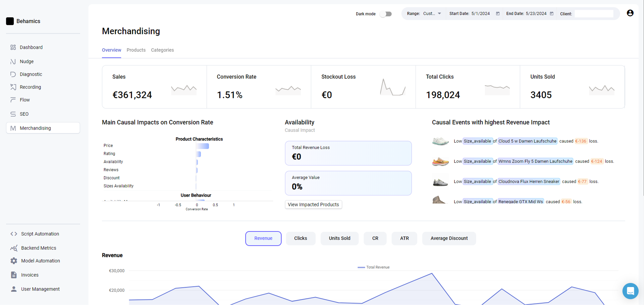Click the Start Date calendar icon
Image resolution: width=644 pixels, height=305 pixels.
coord(498,13)
